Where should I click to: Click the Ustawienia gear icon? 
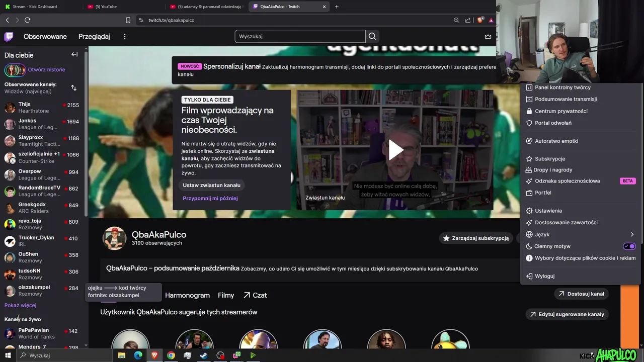tap(529, 211)
